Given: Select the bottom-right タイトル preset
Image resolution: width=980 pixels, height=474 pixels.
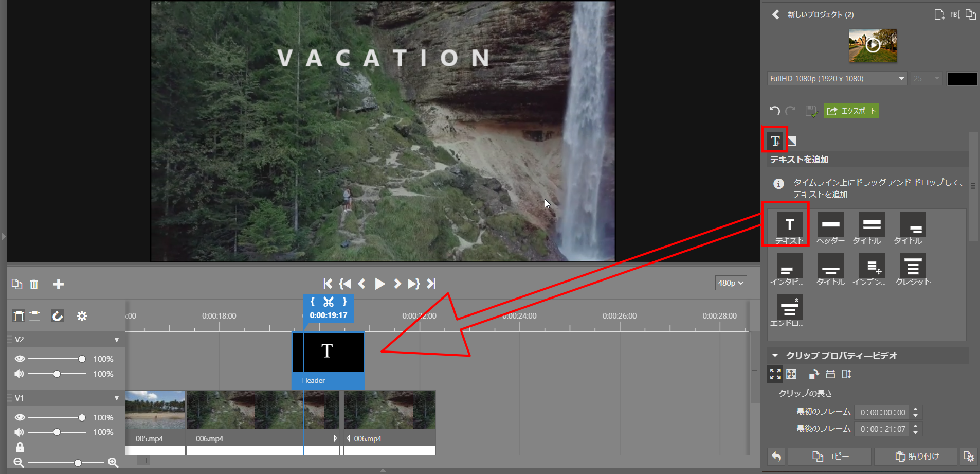Looking at the screenshot, I should [x=913, y=228].
